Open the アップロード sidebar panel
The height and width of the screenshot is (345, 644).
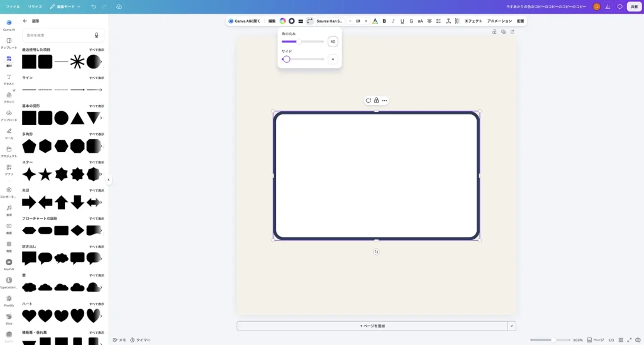(x=9, y=115)
